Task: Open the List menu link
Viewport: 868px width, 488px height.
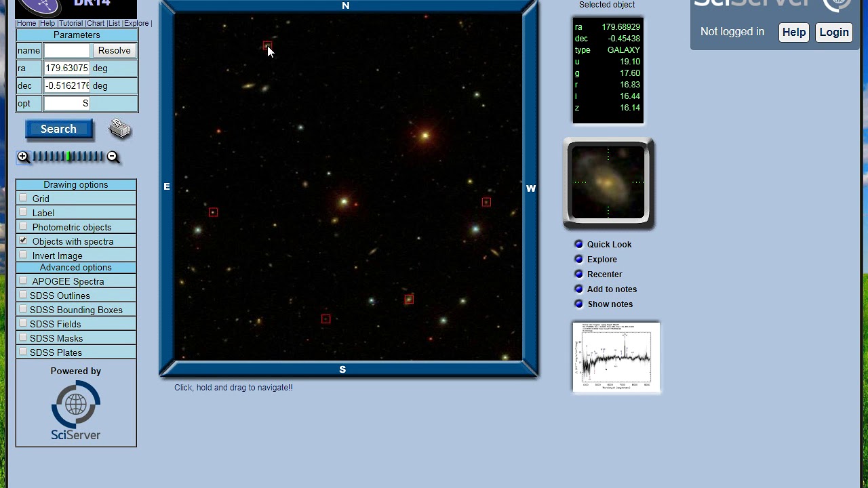Action: 114,23
